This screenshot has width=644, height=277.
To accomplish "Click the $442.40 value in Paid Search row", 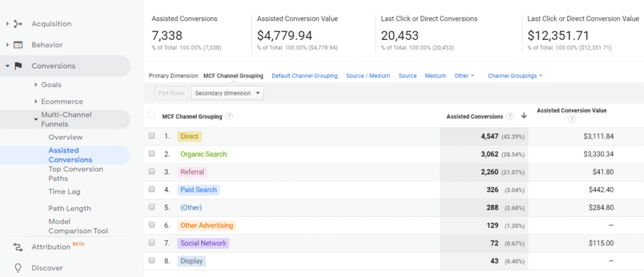I will 601,190.
